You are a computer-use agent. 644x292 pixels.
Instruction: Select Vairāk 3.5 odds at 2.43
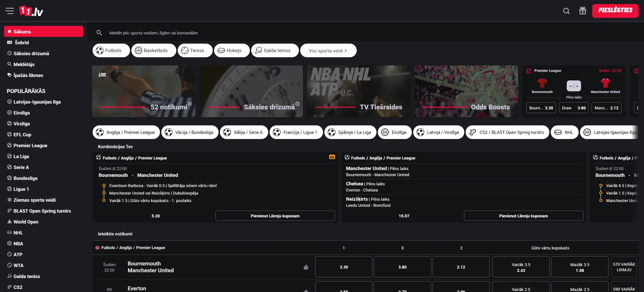click(521, 267)
